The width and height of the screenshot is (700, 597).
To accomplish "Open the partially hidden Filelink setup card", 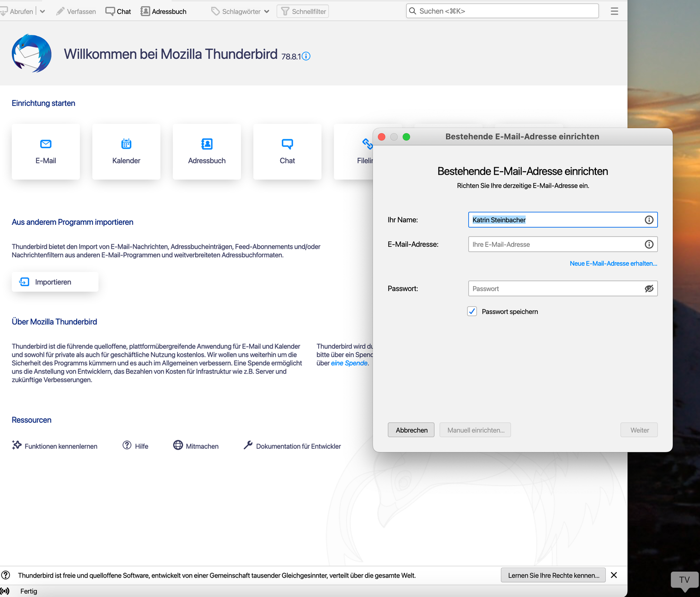I will (x=353, y=152).
